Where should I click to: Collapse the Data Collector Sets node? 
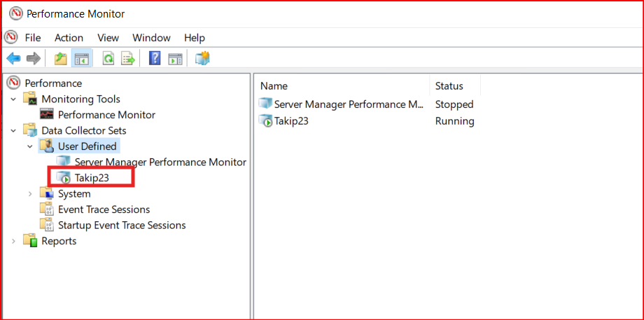[13, 130]
